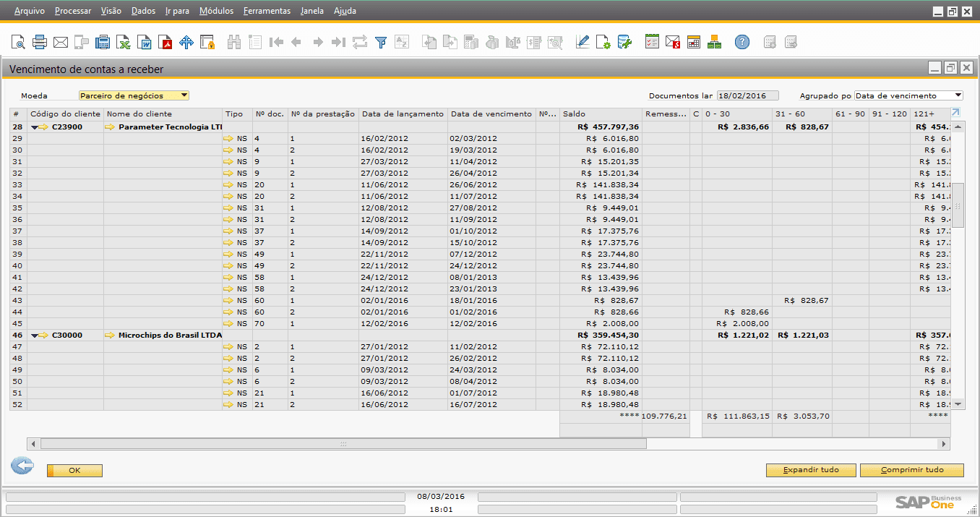This screenshot has width=980, height=517.
Task: Click Comprimir tudo button
Action: (x=912, y=470)
